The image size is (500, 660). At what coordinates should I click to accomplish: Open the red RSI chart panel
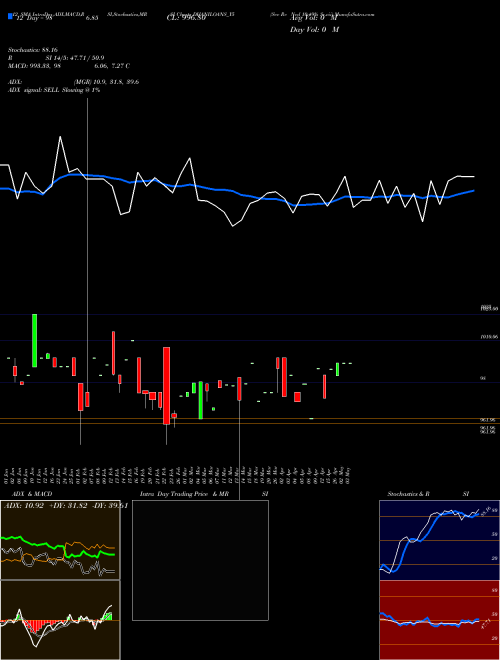point(439,620)
